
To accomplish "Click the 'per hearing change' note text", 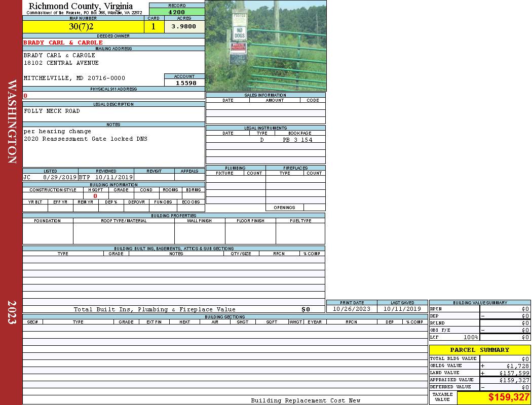I will coord(57,131).
